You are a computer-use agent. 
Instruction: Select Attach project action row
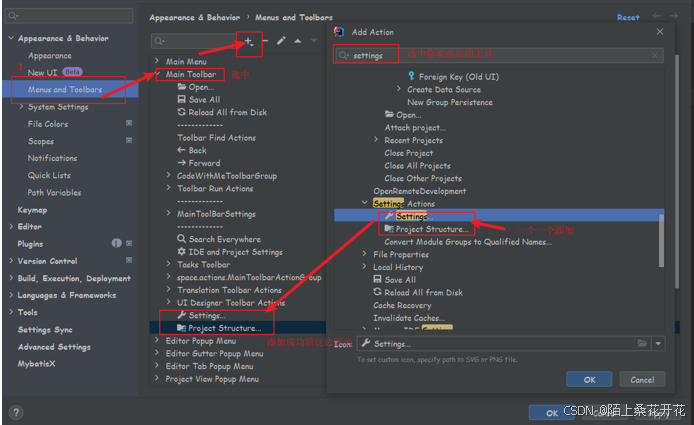(415, 128)
